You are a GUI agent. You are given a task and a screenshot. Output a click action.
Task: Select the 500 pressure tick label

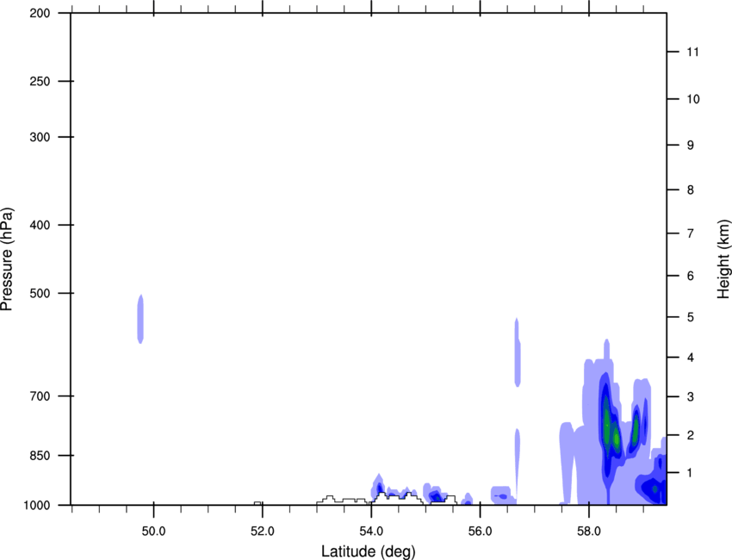[x=40, y=293]
